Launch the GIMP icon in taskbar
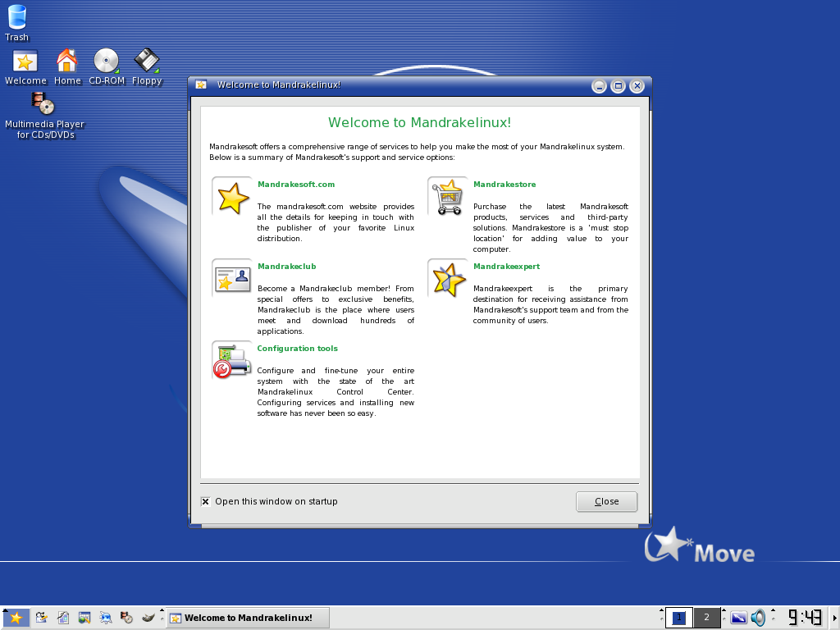This screenshot has width=840, height=630. point(148,618)
